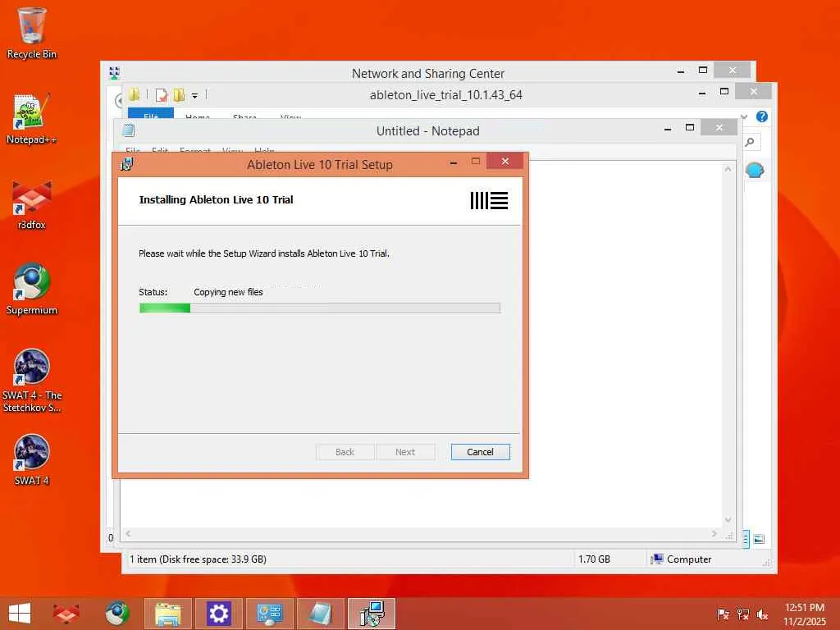Maximize the Network and Sharing Center window
840x630 pixels.
703,71
